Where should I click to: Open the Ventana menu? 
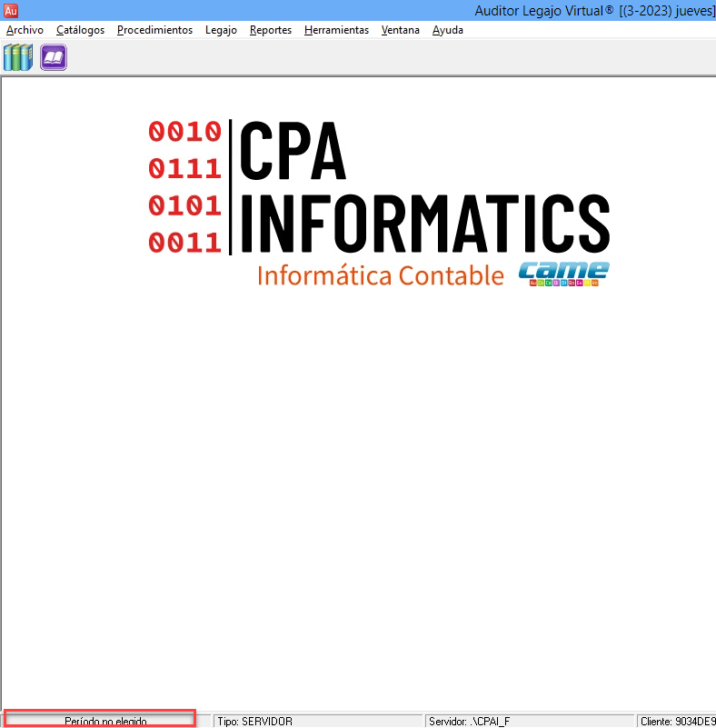[400, 30]
